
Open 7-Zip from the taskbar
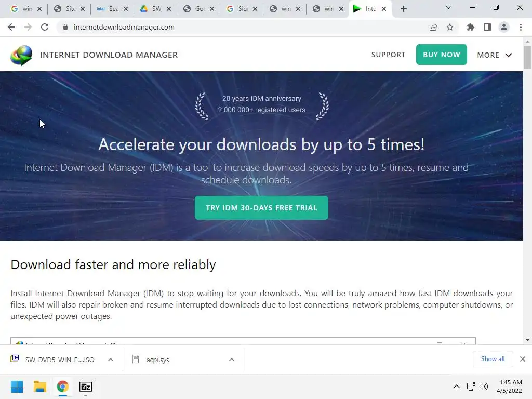(x=86, y=387)
